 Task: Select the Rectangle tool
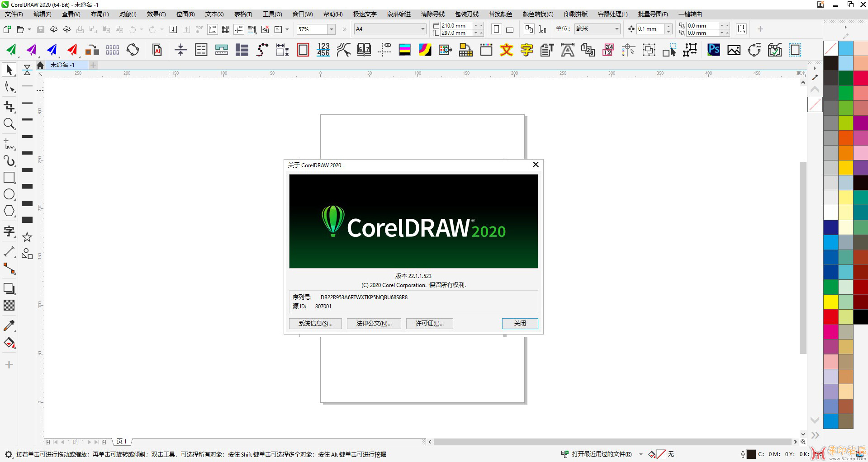pos(9,177)
